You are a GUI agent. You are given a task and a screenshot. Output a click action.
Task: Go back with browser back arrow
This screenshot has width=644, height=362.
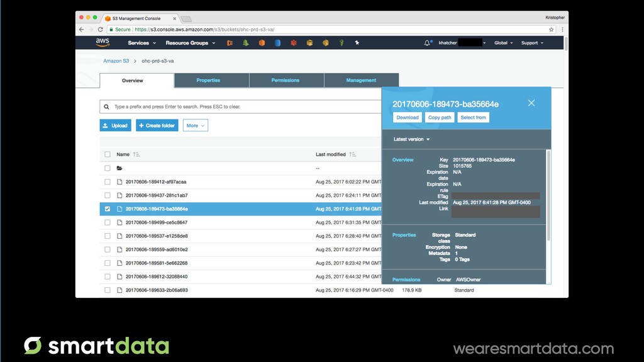[81, 30]
